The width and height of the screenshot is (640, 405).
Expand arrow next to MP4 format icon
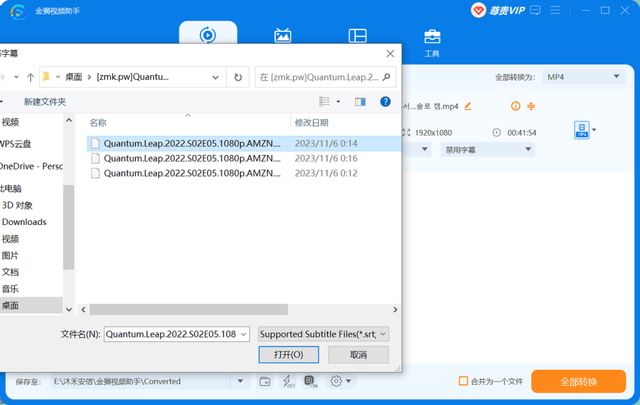pos(594,130)
